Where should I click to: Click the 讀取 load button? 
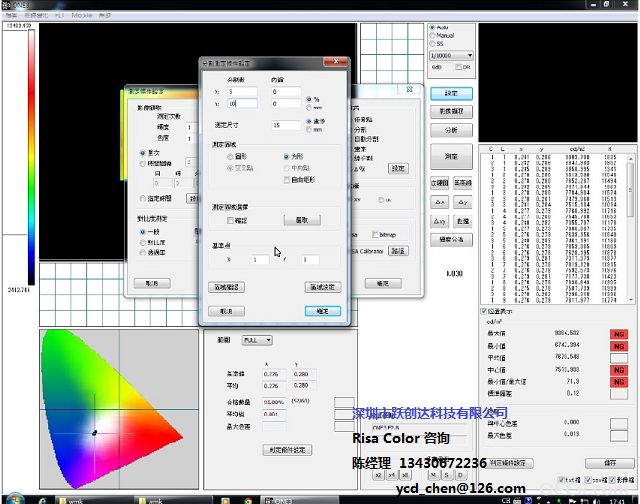pyautogui.click(x=302, y=220)
